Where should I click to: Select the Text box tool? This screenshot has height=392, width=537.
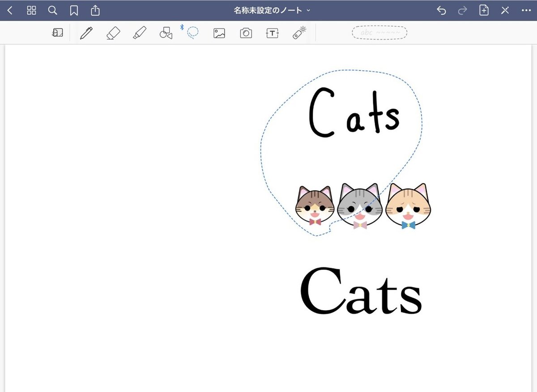click(x=272, y=33)
